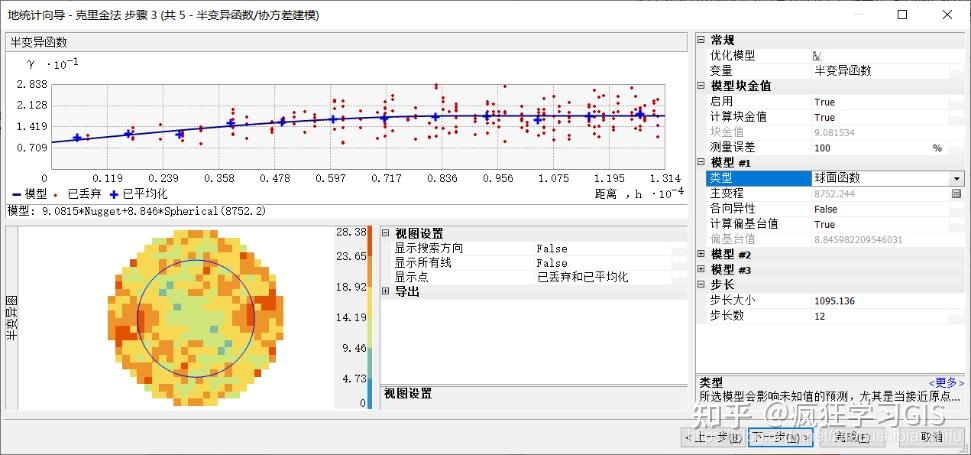This screenshot has width=971, height=455.
Task: Expand the 模型 #3 section
Action: click(701, 269)
